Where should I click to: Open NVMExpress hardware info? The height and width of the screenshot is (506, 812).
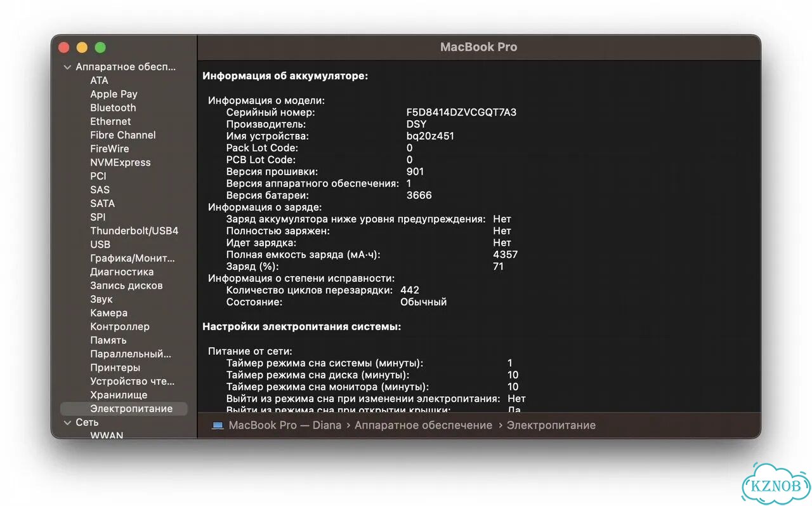pos(121,163)
